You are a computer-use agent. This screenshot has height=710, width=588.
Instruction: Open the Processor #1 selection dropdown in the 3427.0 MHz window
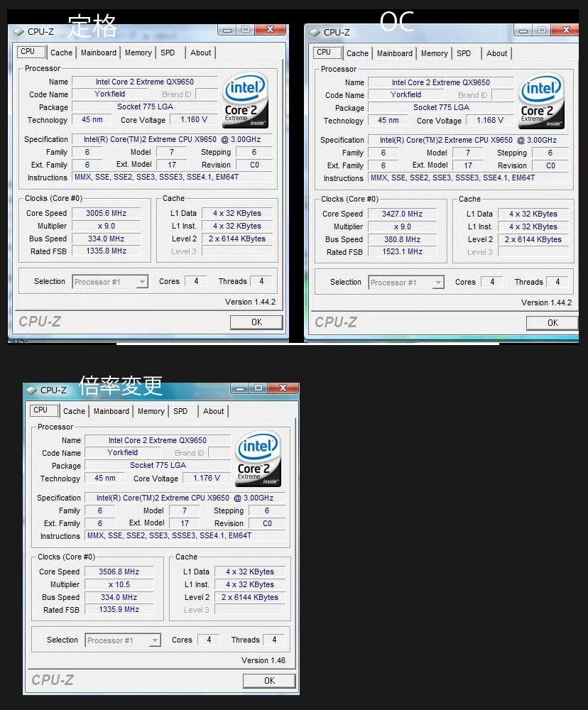[407, 283]
